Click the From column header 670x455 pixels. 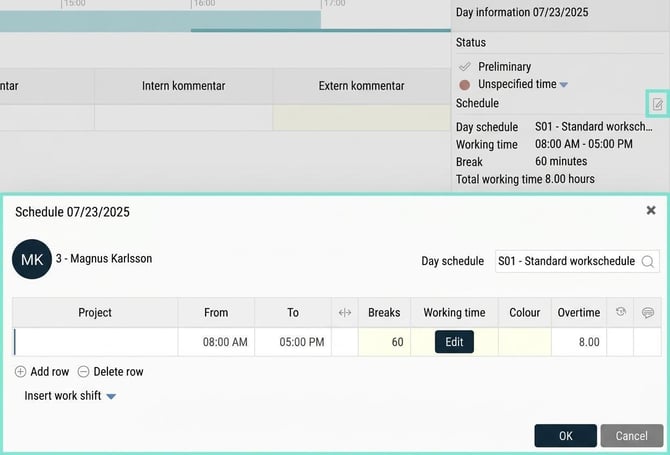(216, 312)
